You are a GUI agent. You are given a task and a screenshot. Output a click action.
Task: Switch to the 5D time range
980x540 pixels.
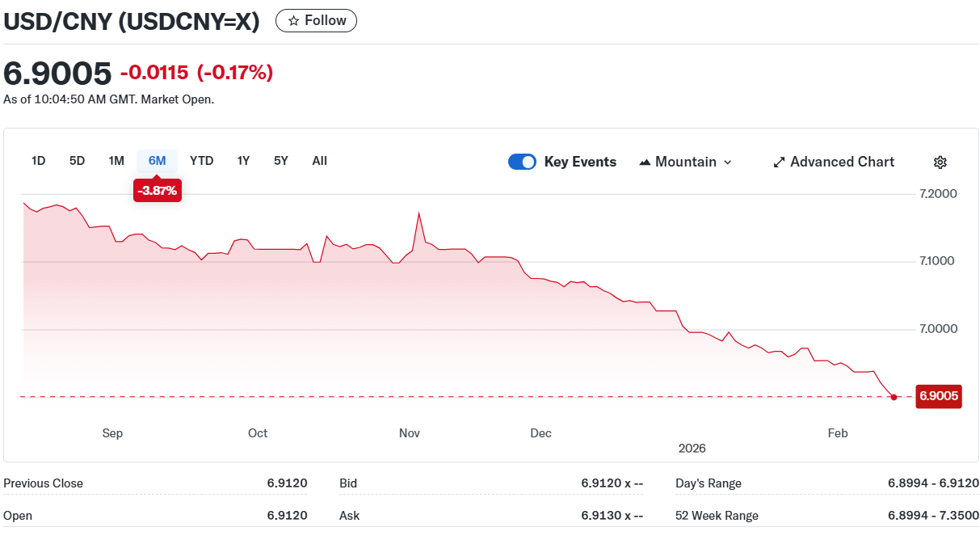(77, 161)
